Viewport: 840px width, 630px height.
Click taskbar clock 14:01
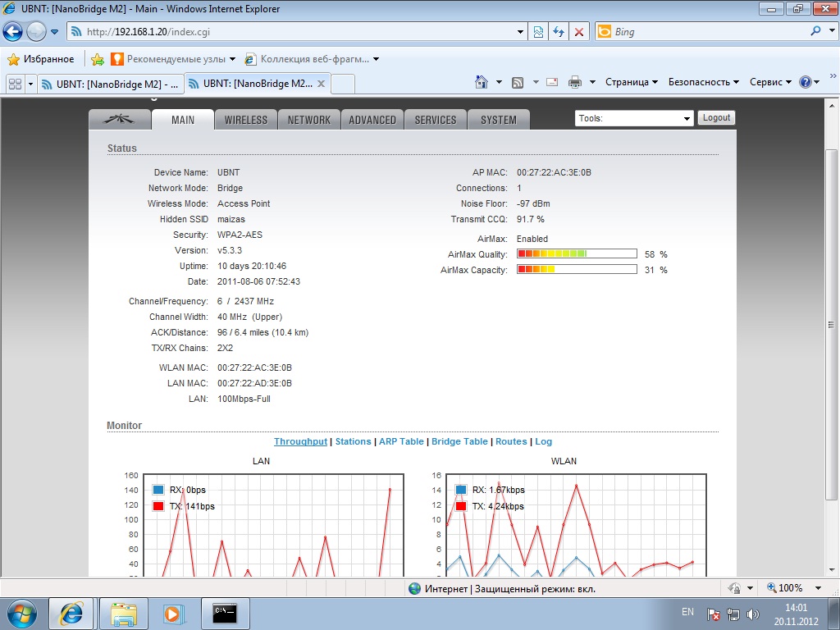796,608
